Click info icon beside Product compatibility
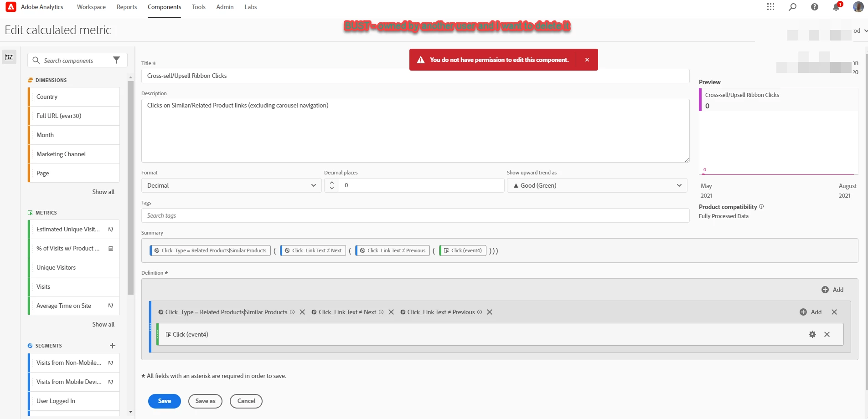The image size is (868, 419). 761,206
